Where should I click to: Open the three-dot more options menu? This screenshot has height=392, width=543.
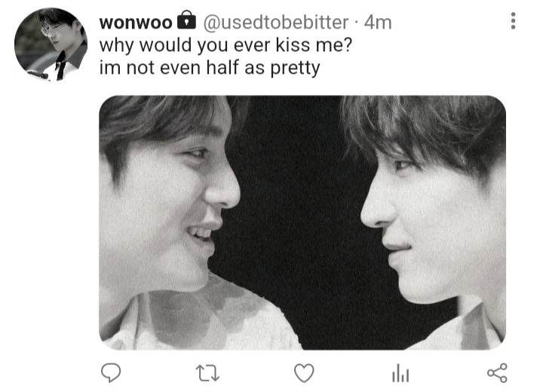click(x=514, y=21)
